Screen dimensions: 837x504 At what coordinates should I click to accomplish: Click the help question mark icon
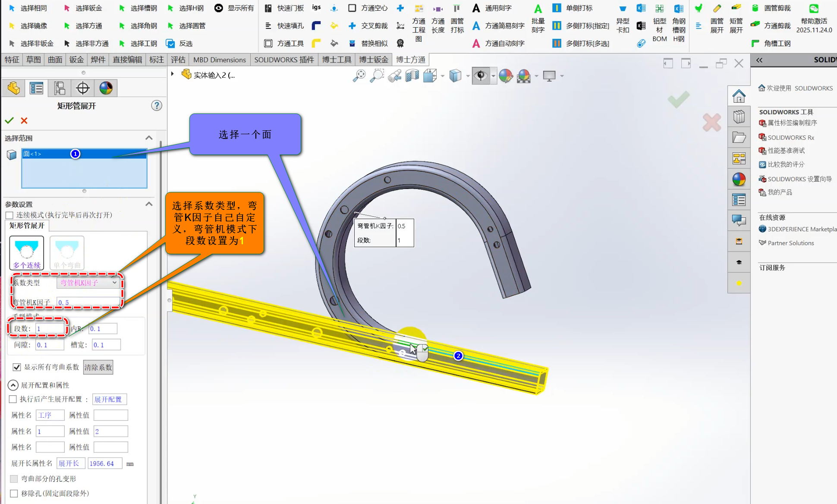pos(157,106)
